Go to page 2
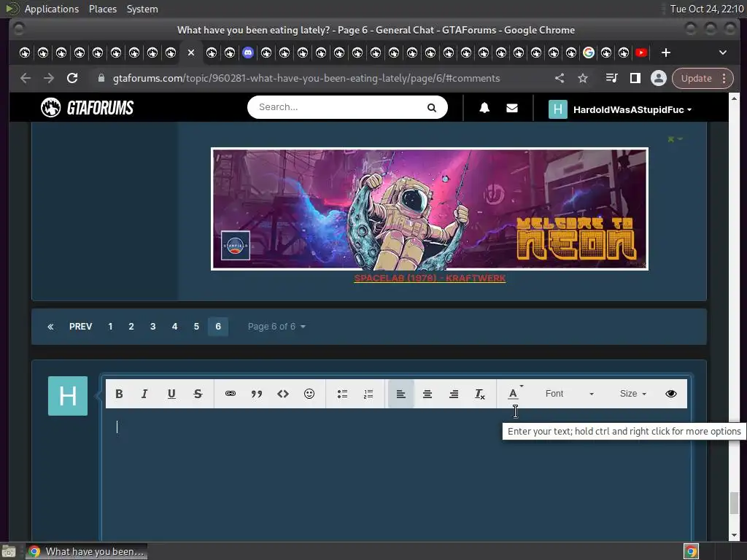This screenshot has height=560, width=747. pos(131,327)
